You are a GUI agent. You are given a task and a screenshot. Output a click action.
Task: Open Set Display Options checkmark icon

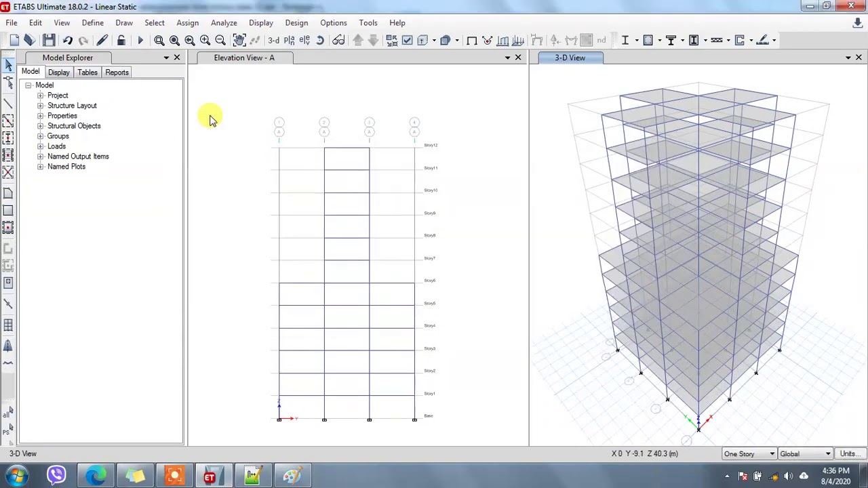pos(407,41)
